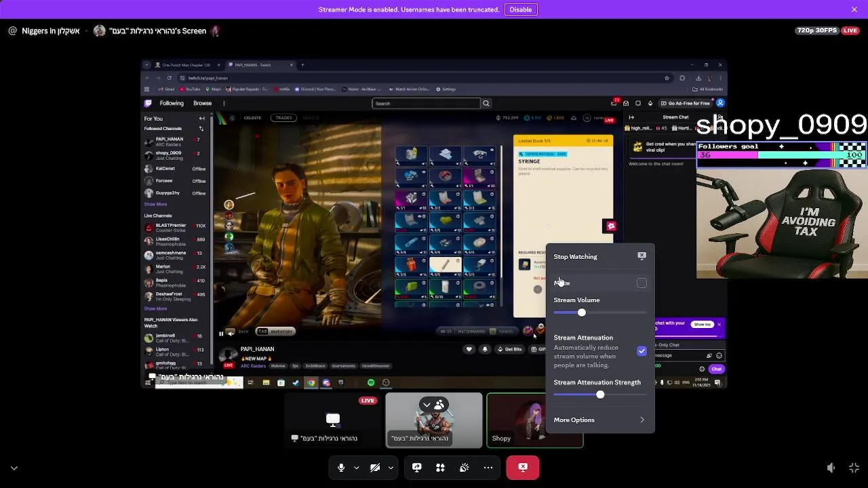
Task: Click the monitor icon beside Stop Watching
Action: (x=642, y=256)
